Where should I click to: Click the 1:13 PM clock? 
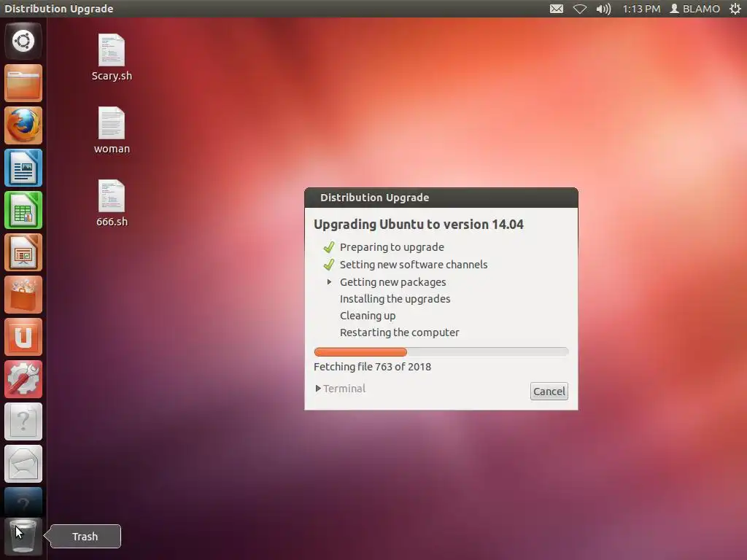click(x=641, y=9)
